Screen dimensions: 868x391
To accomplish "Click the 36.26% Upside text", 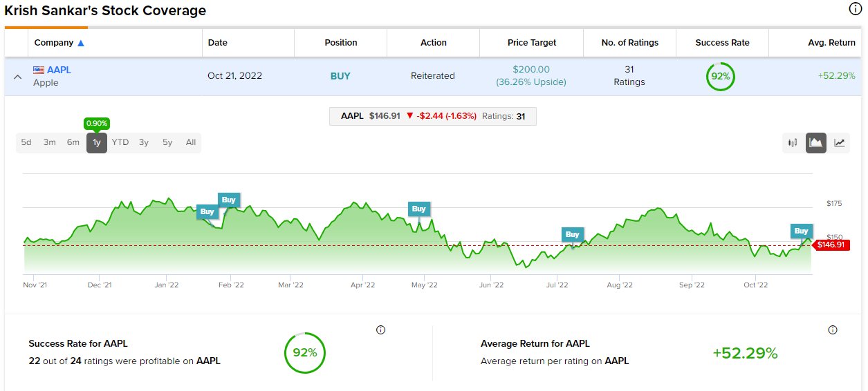I will (531, 82).
